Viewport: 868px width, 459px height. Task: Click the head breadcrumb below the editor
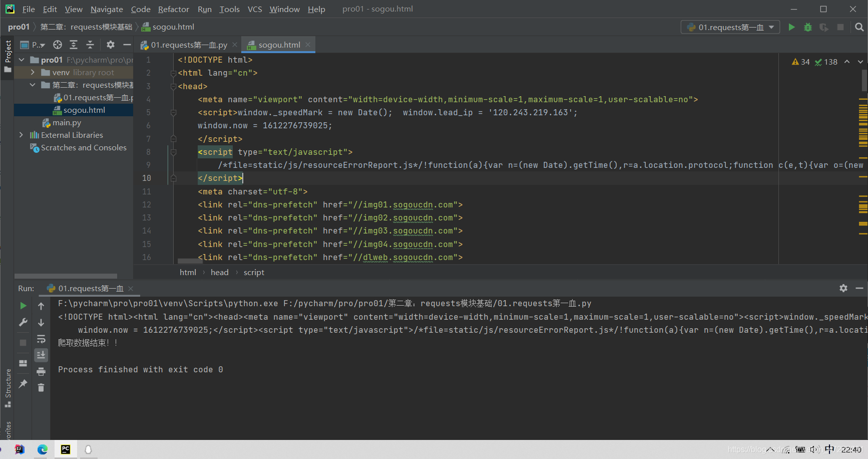(219, 272)
